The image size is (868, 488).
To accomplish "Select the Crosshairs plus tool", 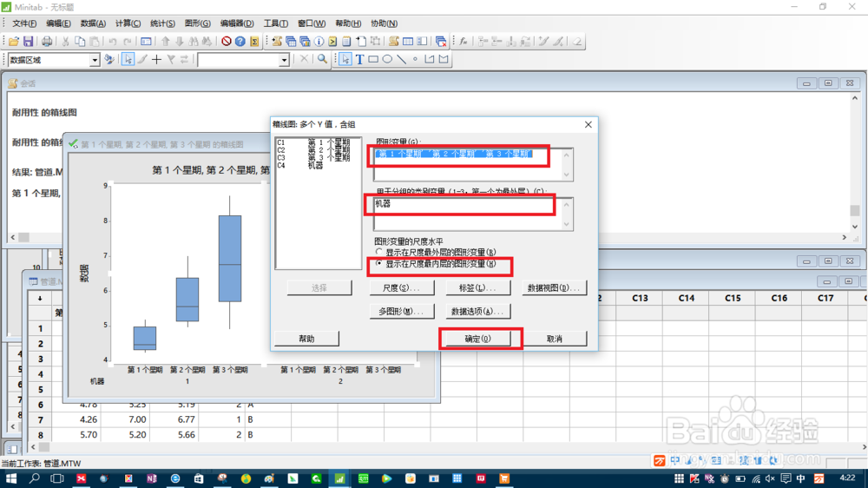I will click(156, 59).
